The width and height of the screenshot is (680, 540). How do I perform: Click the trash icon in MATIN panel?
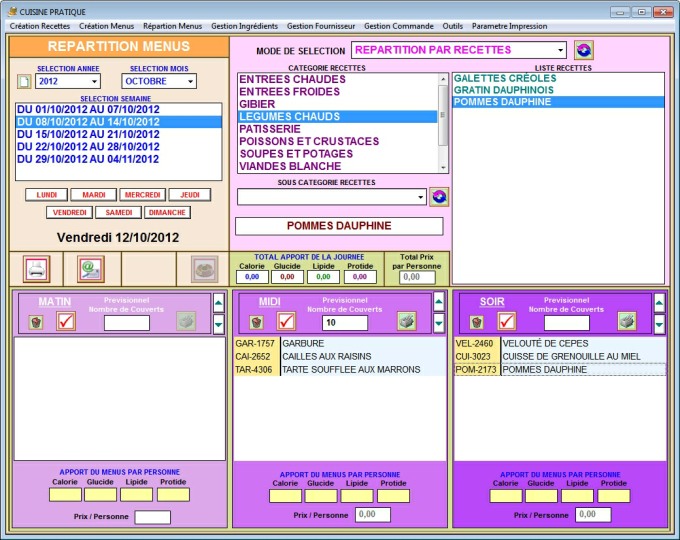[x=36, y=321]
